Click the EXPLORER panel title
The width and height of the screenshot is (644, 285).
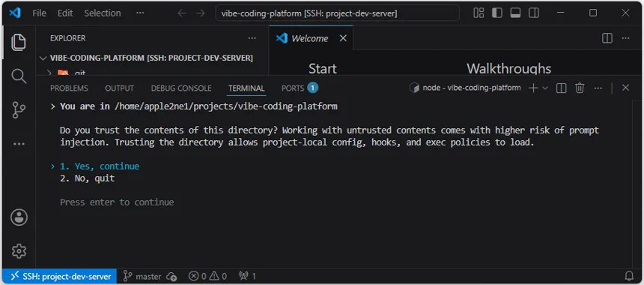67,38
